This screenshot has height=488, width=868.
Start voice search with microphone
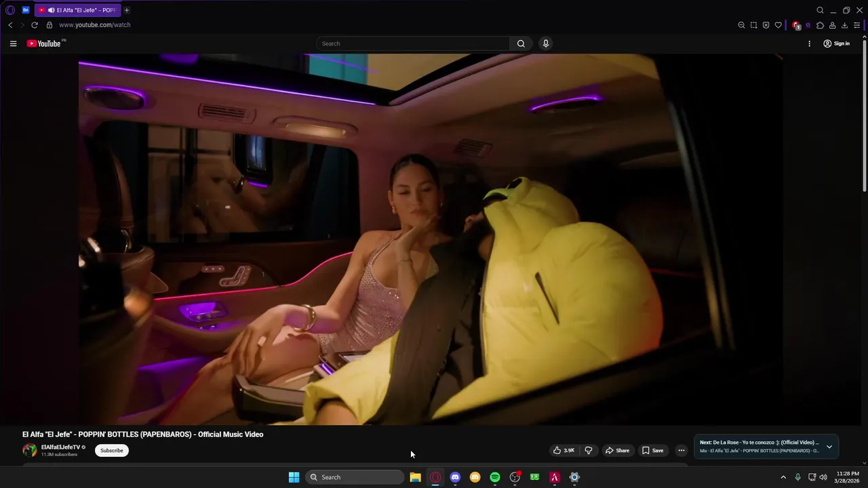click(x=545, y=43)
